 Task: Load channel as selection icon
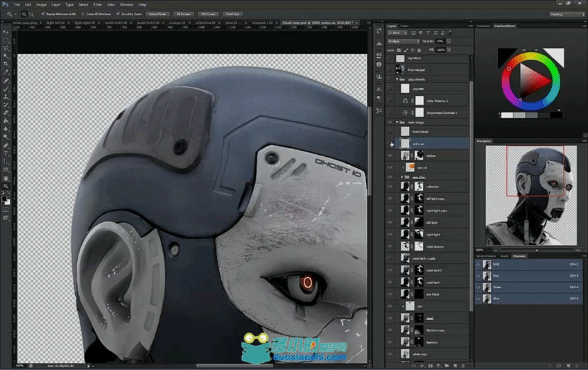tap(549, 366)
